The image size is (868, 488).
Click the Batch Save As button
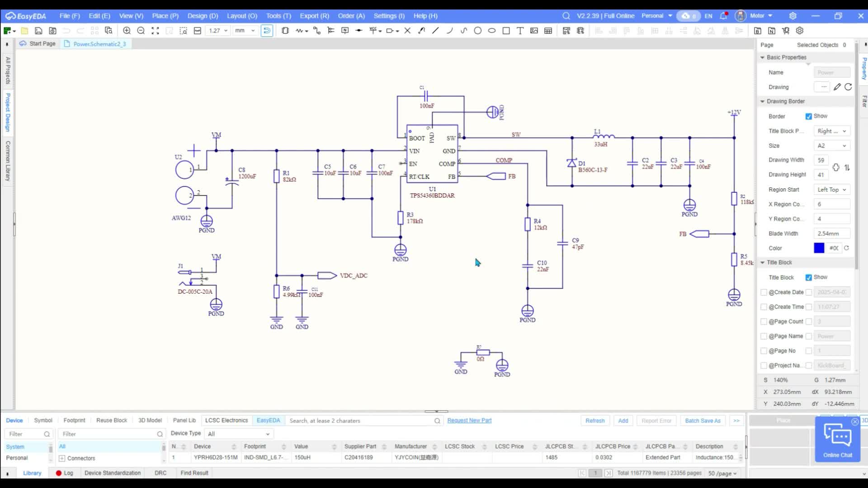(x=703, y=421)
